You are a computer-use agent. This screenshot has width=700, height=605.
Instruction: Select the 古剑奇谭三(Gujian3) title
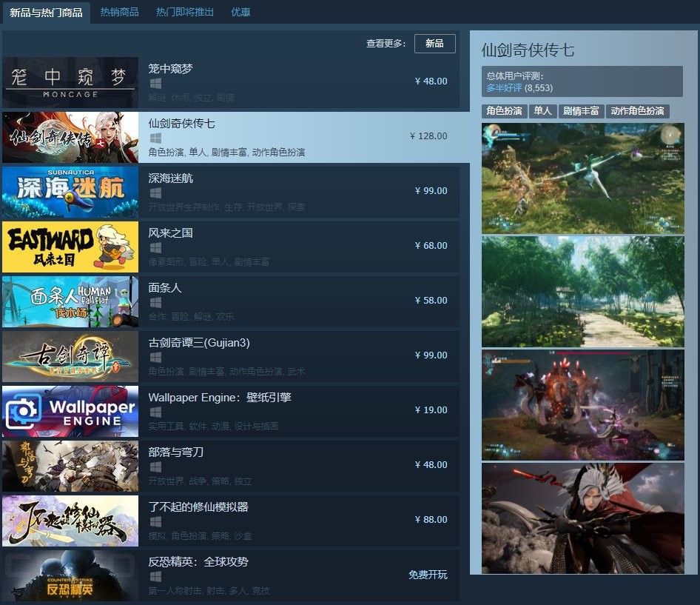coord(199,343)
